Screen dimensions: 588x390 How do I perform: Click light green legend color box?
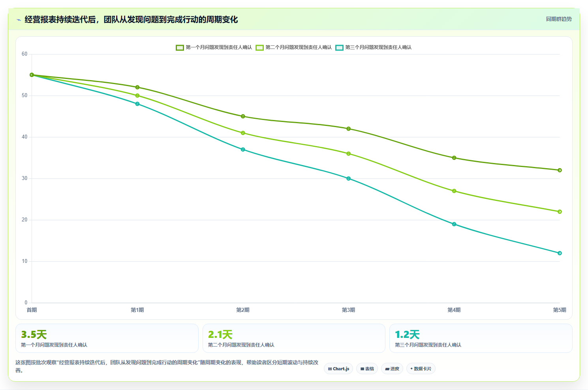click(x=259, y=47)
